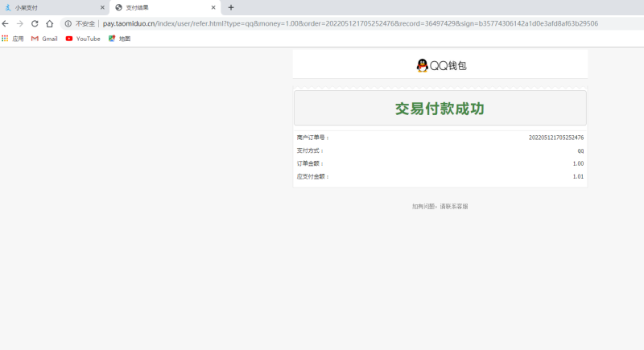Select order number 202205121705252476
This screenshot has height=350, width=644.
556,138
